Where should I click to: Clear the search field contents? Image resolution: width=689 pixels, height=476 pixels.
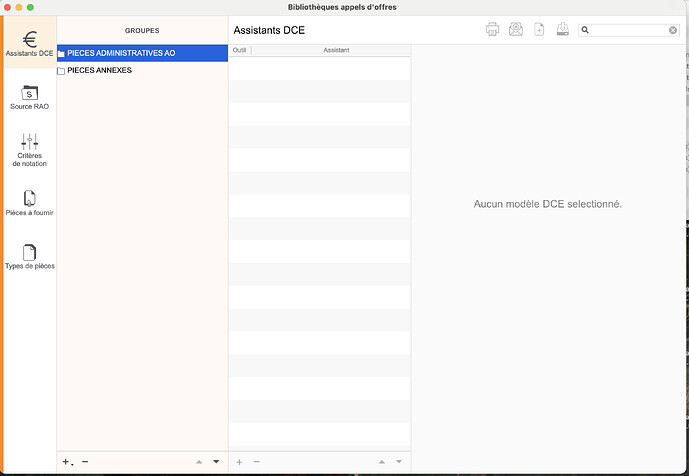[x=673, y=31]
